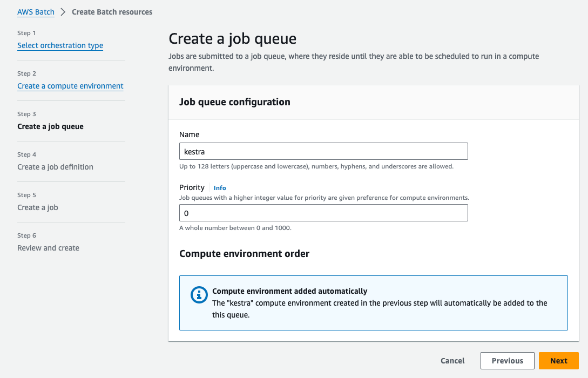588x378 pixels.
Task: Select the Create a job step
Action: tap(37, 207)
